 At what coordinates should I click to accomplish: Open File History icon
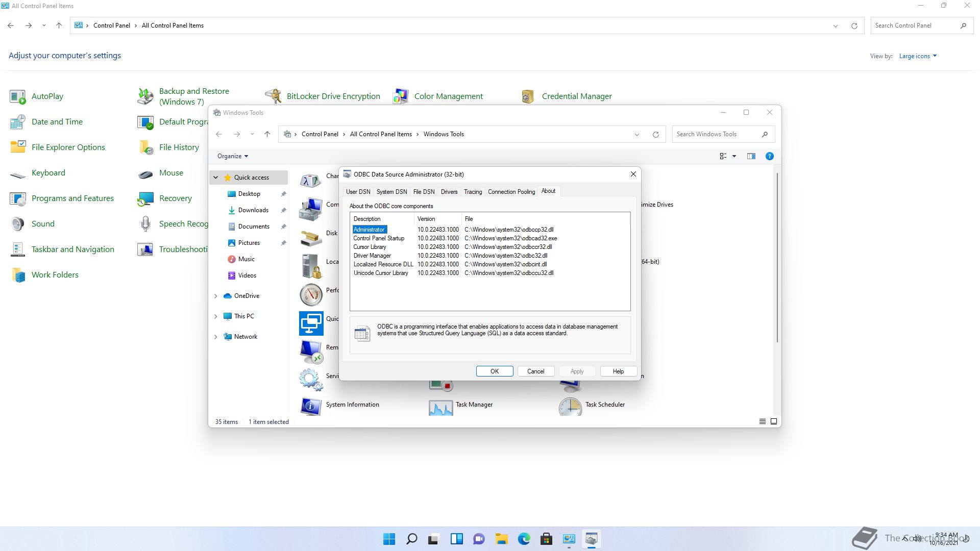(145, 147)
